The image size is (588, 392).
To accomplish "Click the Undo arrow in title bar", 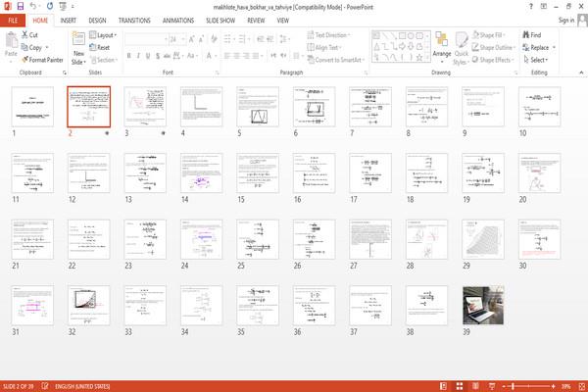I will [33, 6].
